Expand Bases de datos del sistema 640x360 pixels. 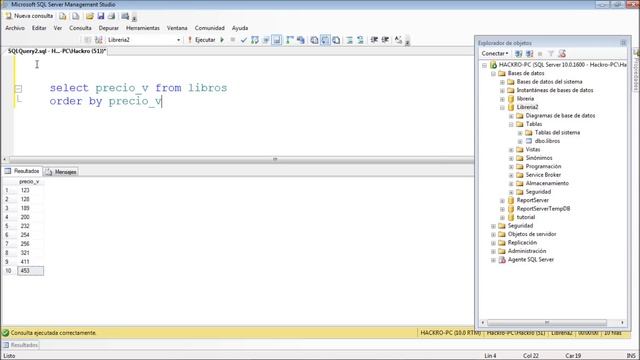pos(502,82)
